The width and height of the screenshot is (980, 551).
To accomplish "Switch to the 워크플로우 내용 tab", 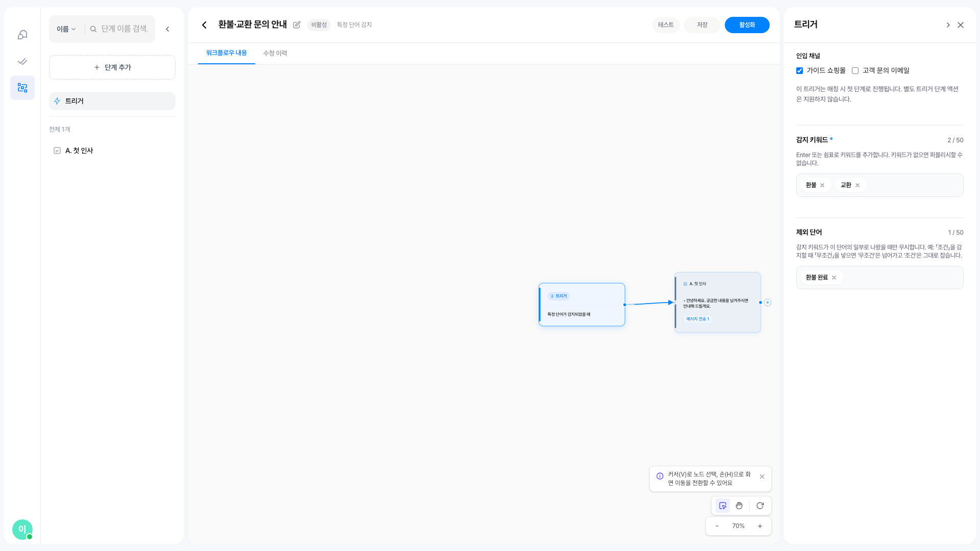I will (226, 53).
